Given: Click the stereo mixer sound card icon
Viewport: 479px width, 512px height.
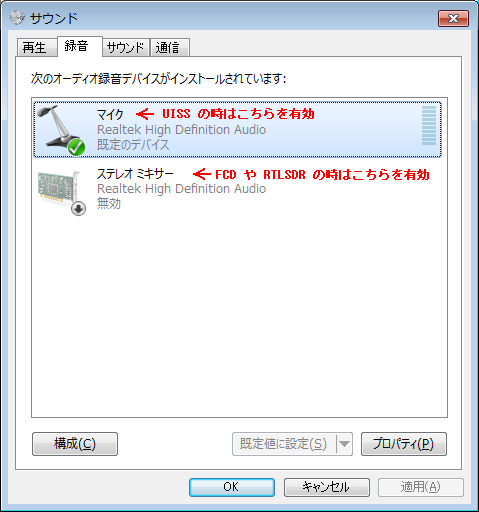Looking at the screenshot, I should point(60,191).
